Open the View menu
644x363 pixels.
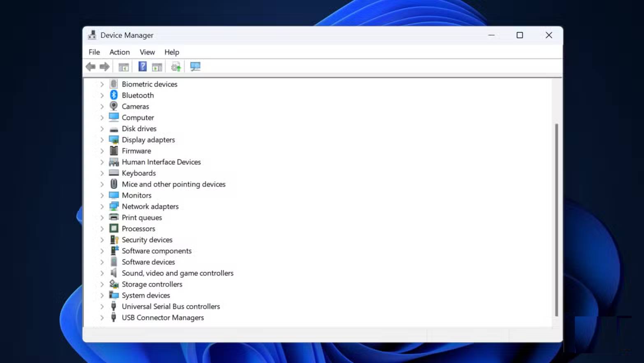(147, 52)
